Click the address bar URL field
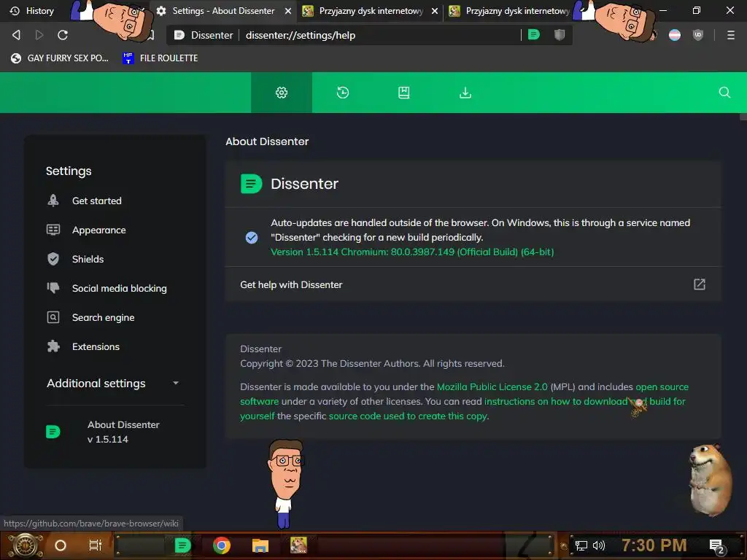 coord(381,35)
